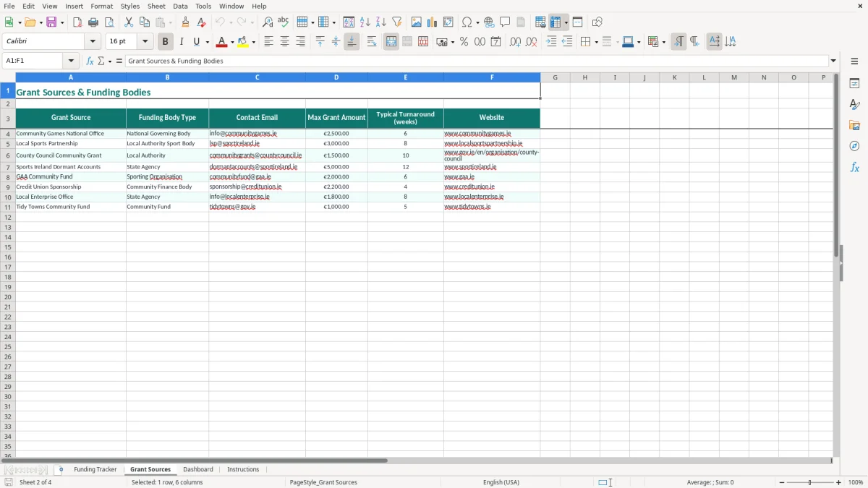Cut the selection with scissors icon
The height and width of the screenshot is (488, 868).
129,22
